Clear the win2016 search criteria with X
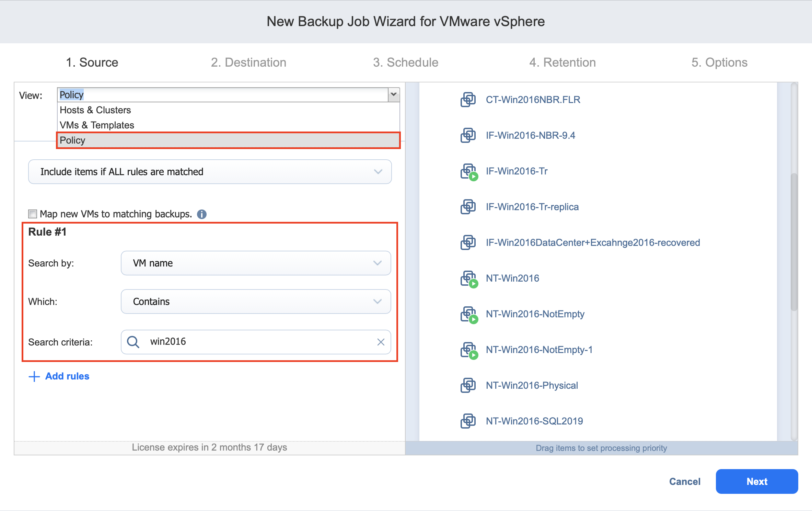The image size is (812, 511). tap(381, 342)
